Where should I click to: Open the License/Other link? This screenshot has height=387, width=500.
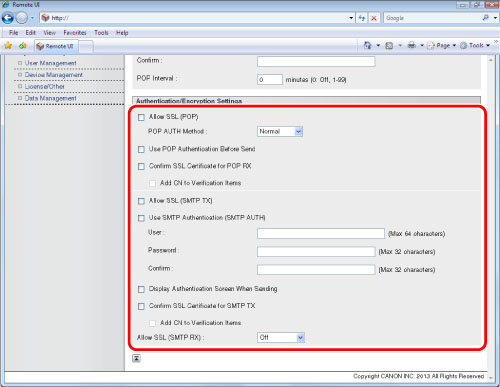44,86
